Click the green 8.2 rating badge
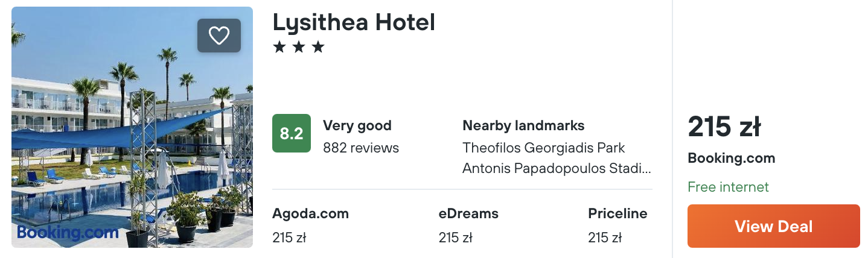Viewport: 868px width, 258px height. 292,133
